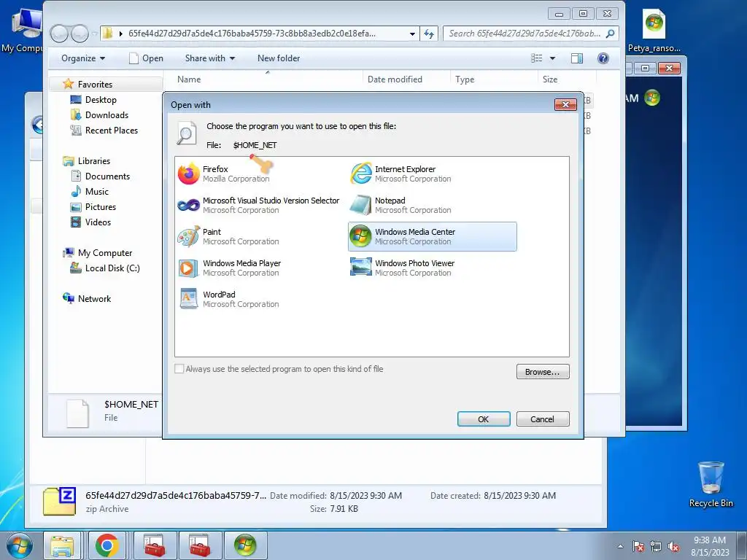Click Open in the Explorer toolbar
Image resolution: width=747 pixels, height=560 pixels.
tap(146, 58)
